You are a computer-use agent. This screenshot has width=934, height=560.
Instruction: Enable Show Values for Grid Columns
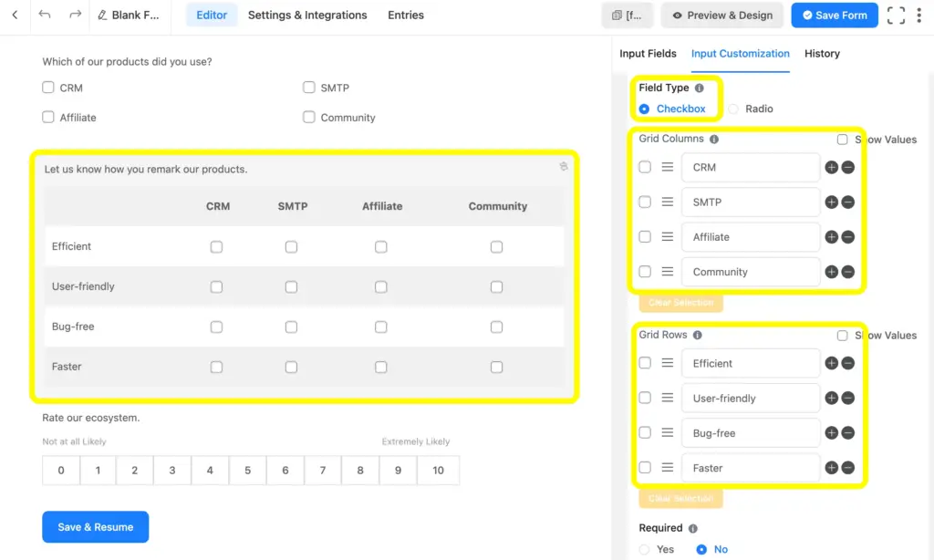pos(842,139)
